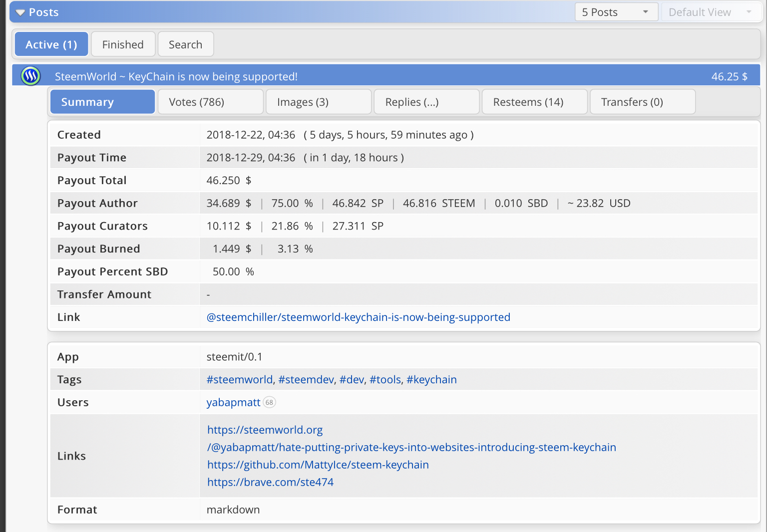The width and height of the screenshot is (767, 532).
Task: Open the Default View dropdown
Action: pyautogui.click(x=711, y=12)
